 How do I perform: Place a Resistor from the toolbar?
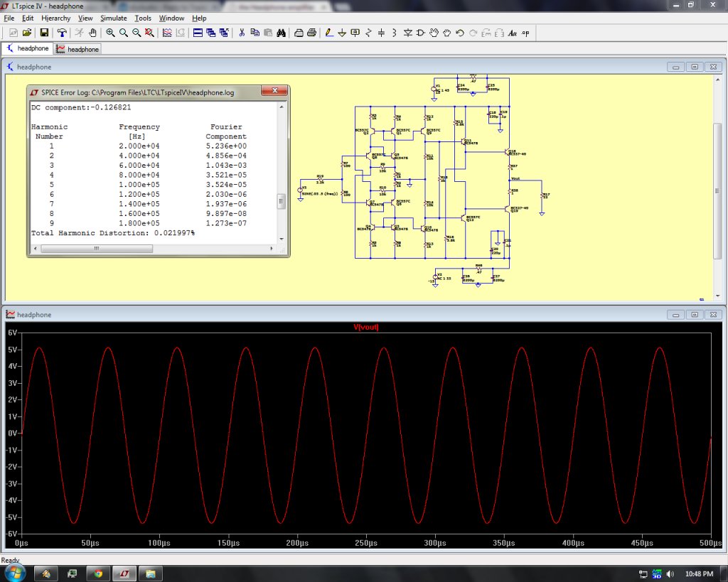(368, 33)
